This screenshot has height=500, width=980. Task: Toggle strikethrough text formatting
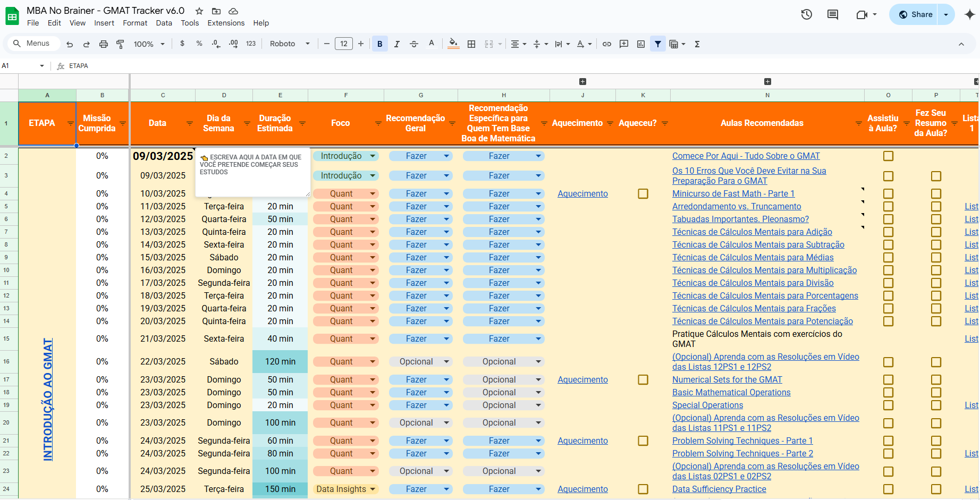click(414, 44)
